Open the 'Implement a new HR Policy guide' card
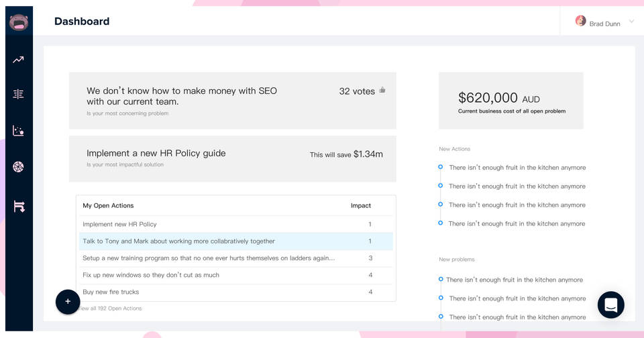Image resolution: width=644 pixels, height=338 pixels. 232,158
